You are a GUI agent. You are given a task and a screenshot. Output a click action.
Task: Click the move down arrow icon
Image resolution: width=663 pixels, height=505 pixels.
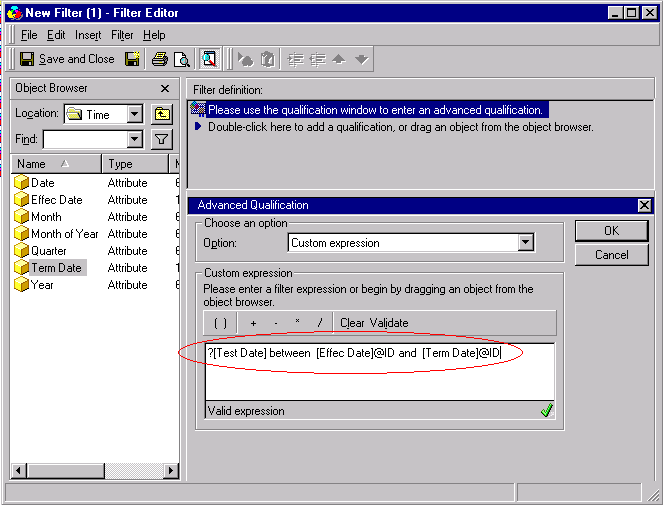[362, 59]
